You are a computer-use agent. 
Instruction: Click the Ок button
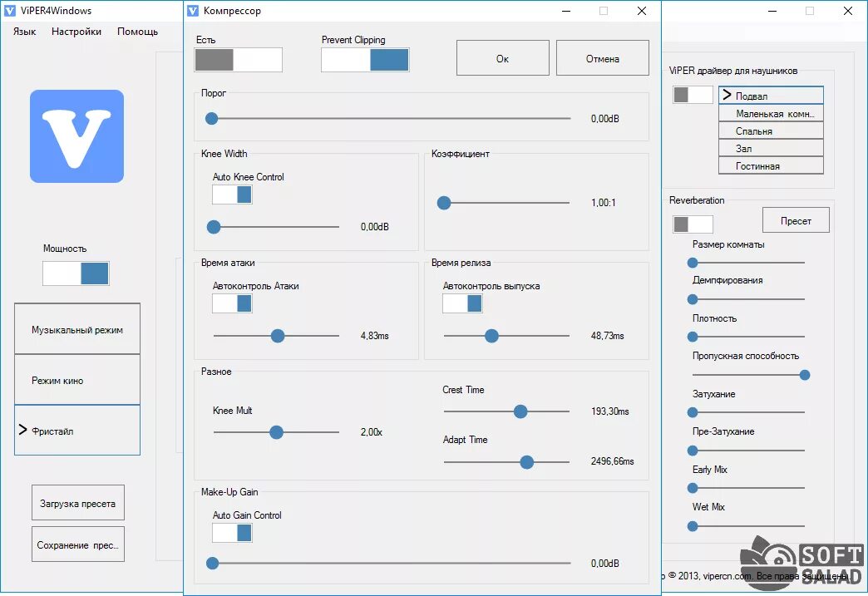503,58
